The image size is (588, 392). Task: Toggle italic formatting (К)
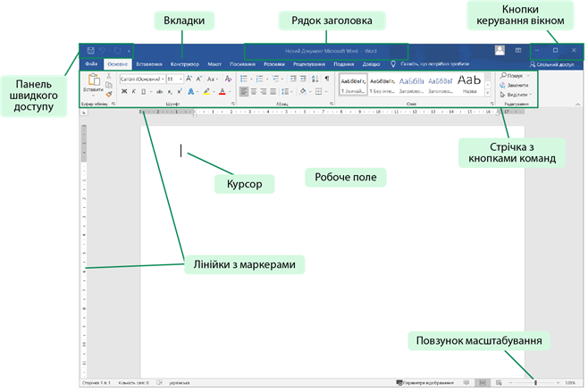point(132,91)
